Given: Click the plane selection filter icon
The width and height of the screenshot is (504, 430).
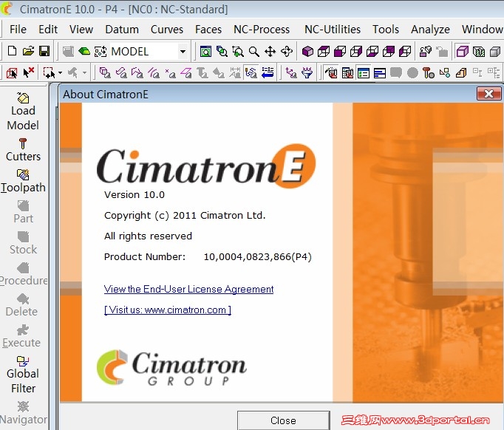Looking at the screenshot, I should (186, 73).
